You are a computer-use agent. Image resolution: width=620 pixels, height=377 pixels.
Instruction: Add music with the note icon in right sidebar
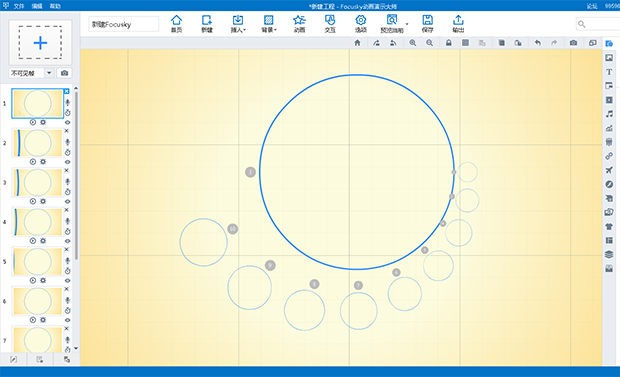[x=609, y=114]
